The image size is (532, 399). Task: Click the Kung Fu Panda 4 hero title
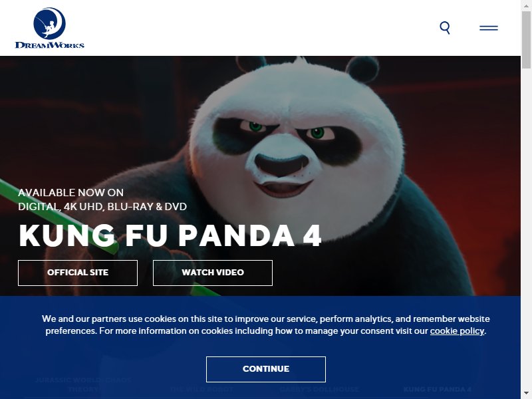tap(170, 235)
